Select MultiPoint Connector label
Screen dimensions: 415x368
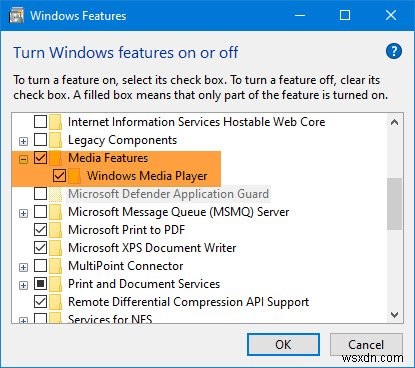point(126,266)
